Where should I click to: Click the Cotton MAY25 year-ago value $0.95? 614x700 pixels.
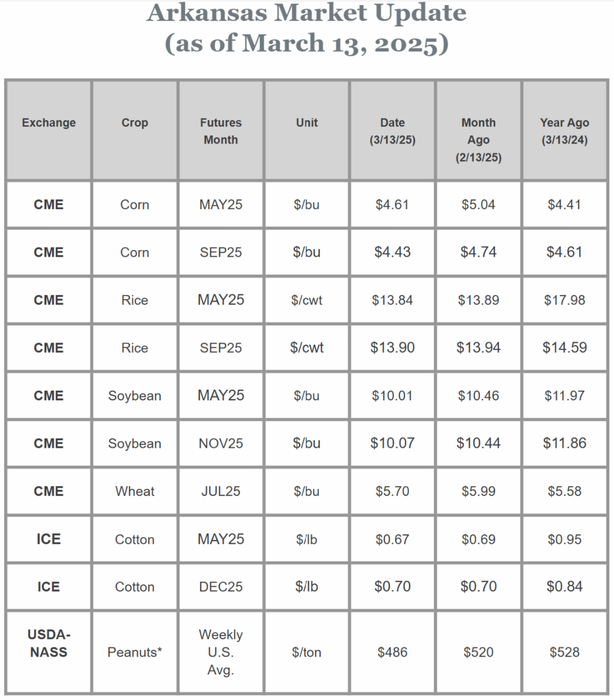(x=564, y=539)
